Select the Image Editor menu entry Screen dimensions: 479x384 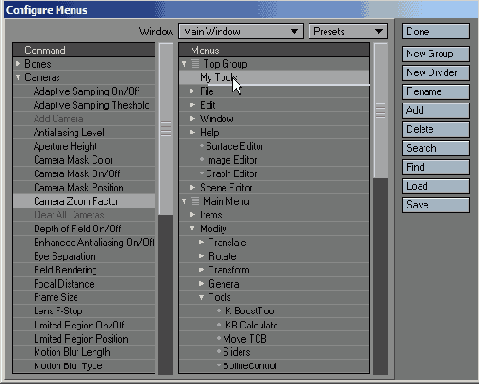tap(274, 160)
